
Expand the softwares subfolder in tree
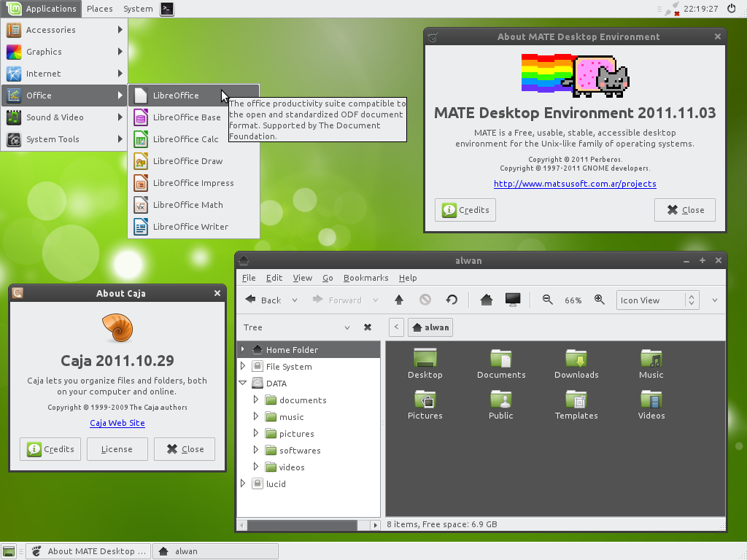click(256, 450)
